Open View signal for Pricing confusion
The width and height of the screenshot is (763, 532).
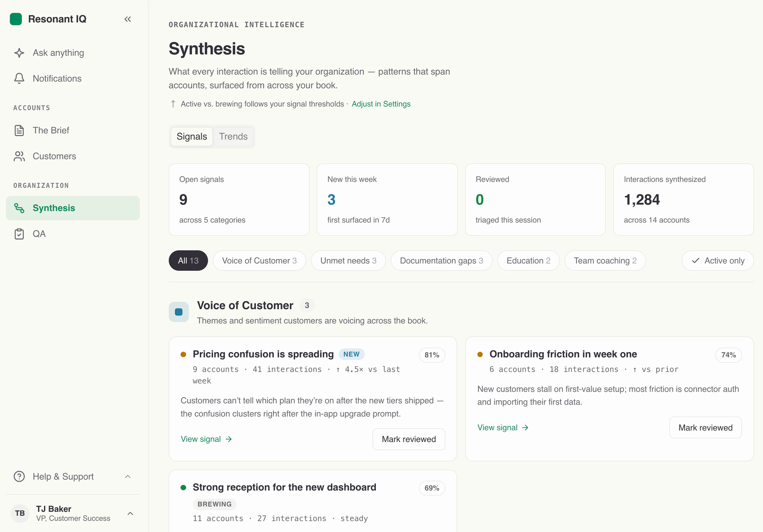[206, 439]
